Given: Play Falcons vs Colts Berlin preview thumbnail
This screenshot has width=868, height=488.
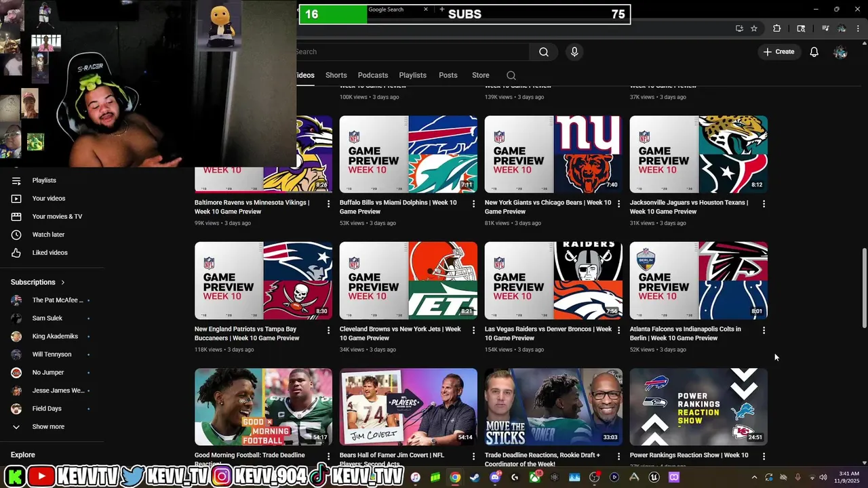Looking at the screenshot, I should tap(698, 281).
